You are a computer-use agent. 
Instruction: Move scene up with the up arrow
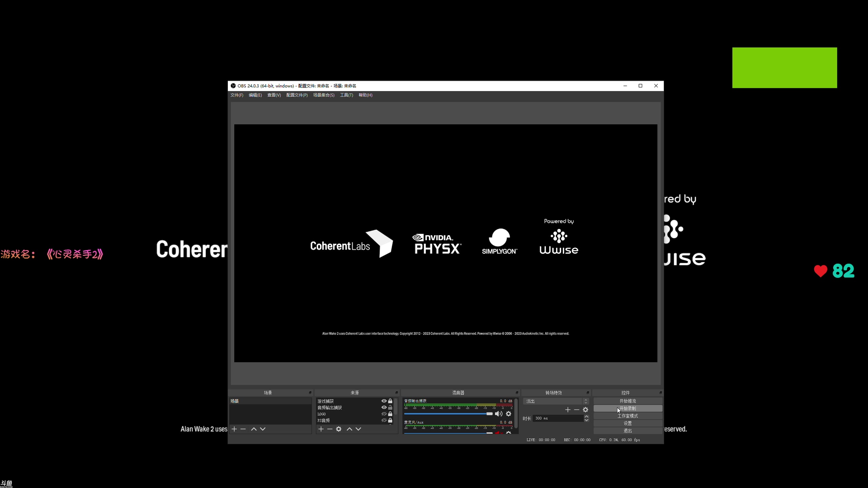(254, 429)
